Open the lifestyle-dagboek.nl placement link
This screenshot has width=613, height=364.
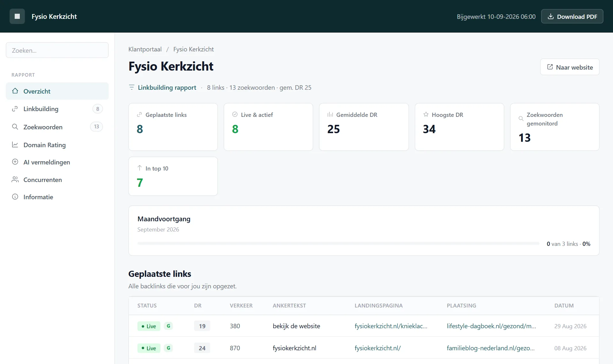point(491,326)
